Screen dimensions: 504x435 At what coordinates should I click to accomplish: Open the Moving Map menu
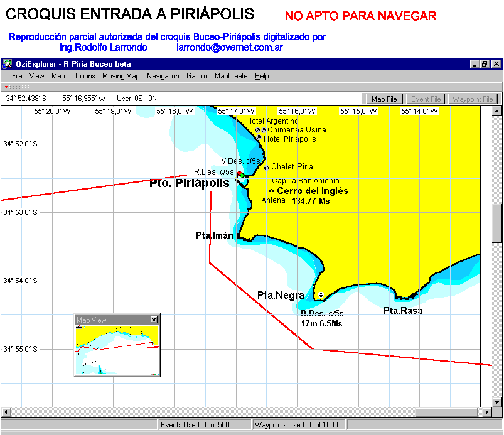[x=121, y=76]
